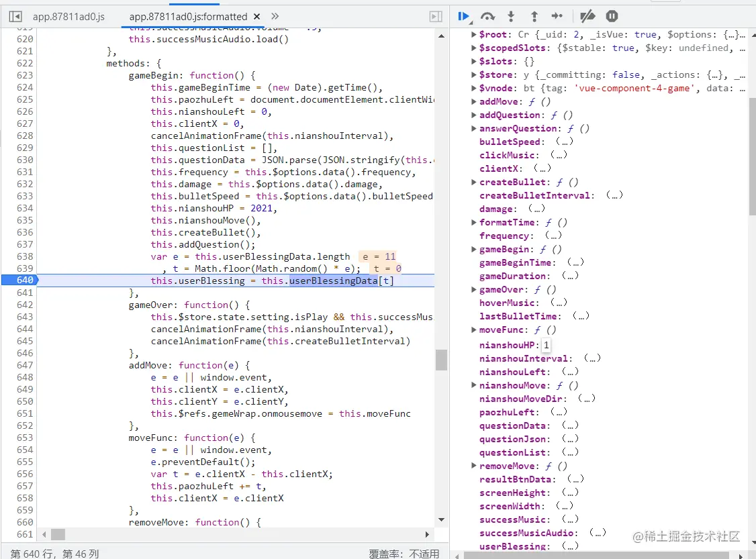Click line number 638 in gutter
The image size is (756, 559).
click(x=25, y=256)
